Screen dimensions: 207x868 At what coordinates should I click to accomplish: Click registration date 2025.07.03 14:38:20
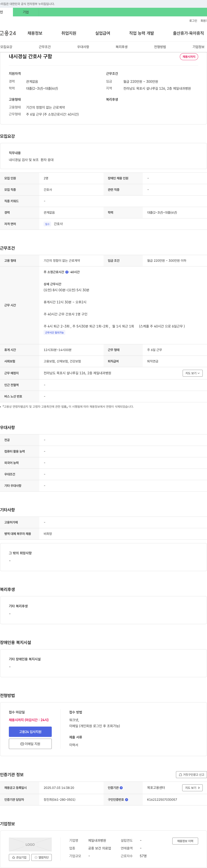click(x=59, y=788)
